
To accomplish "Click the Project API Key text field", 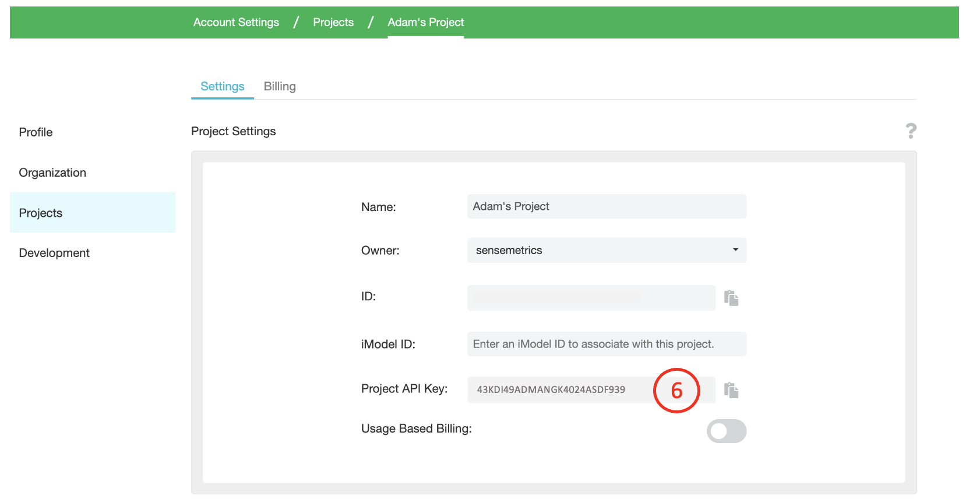I will tap(559, 390).
